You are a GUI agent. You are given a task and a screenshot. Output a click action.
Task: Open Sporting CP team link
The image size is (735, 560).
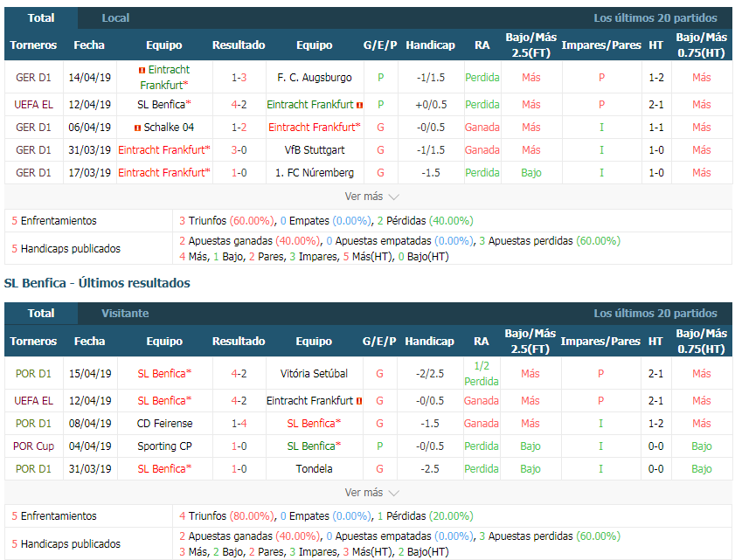(164, 446)
